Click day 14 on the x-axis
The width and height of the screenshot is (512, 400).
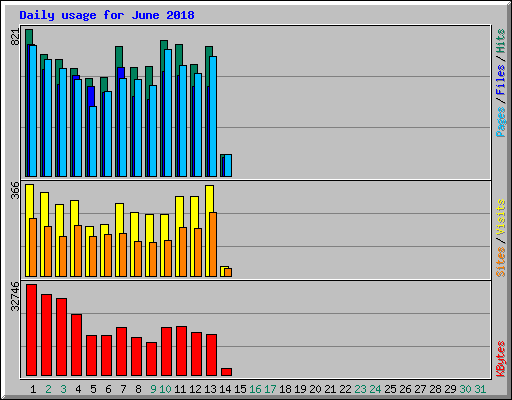(x=225, y=389)
